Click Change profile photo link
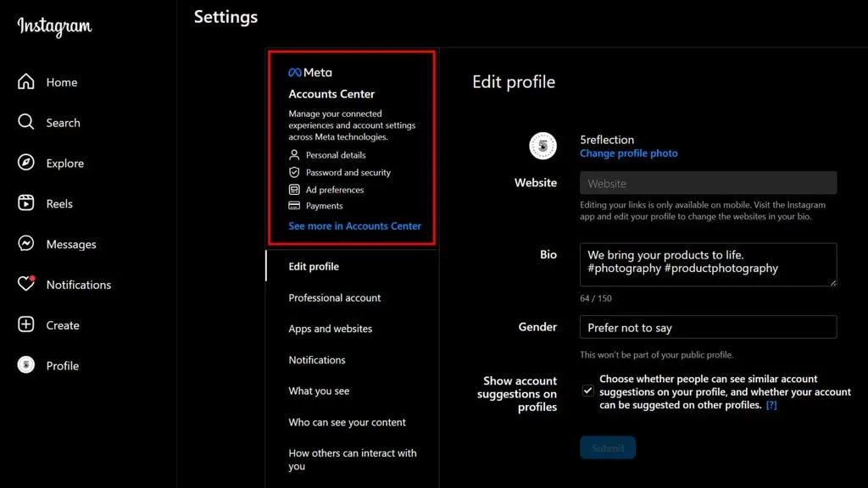Viewport: 868px width, 488px height. [628, 153]
